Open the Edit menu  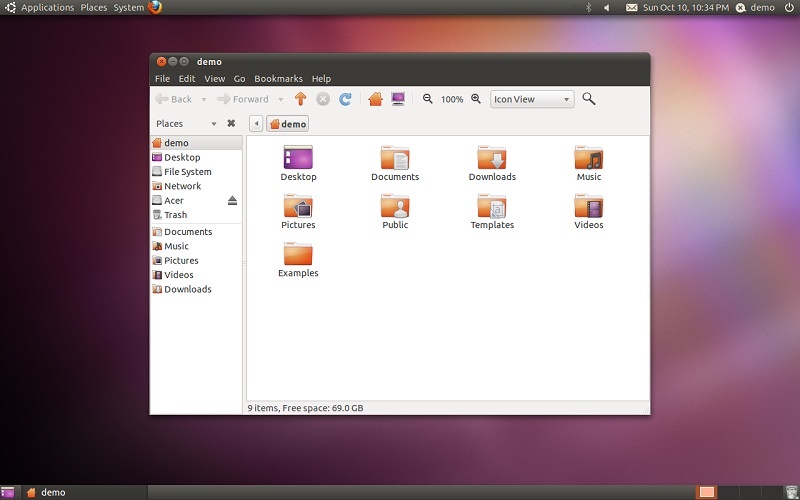tap(187, 79)
